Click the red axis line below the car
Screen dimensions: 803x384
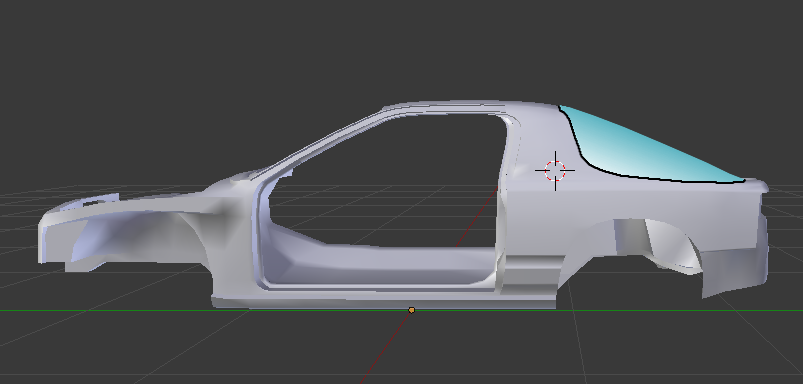[x=384, y=348]
